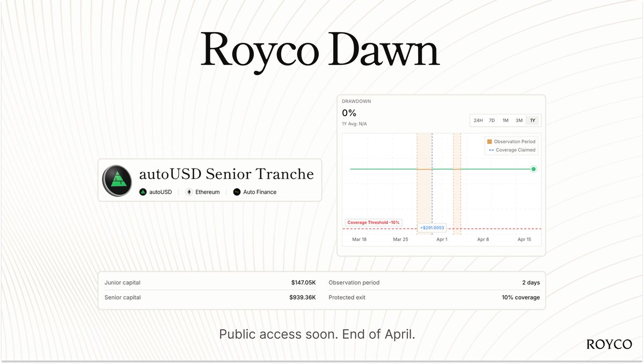
Task: Click the autoUSD Senior Tranche title
Action: click(226, 174)
